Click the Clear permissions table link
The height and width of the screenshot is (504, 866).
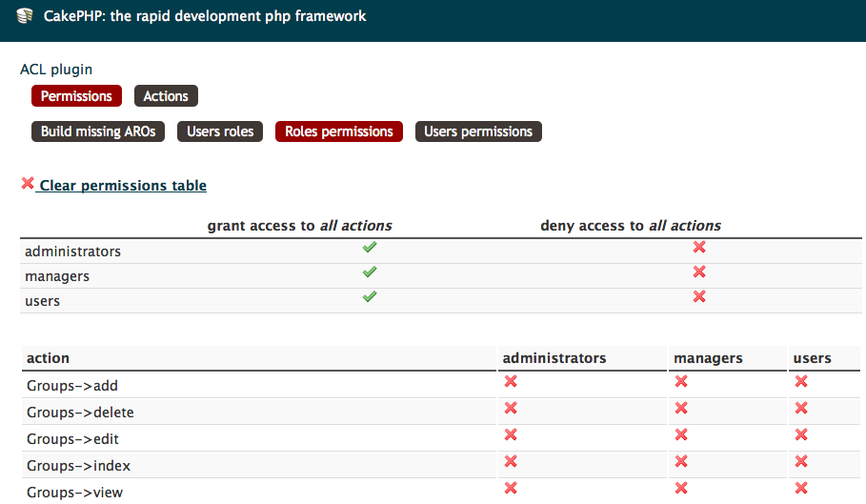[x=123, y=186]
